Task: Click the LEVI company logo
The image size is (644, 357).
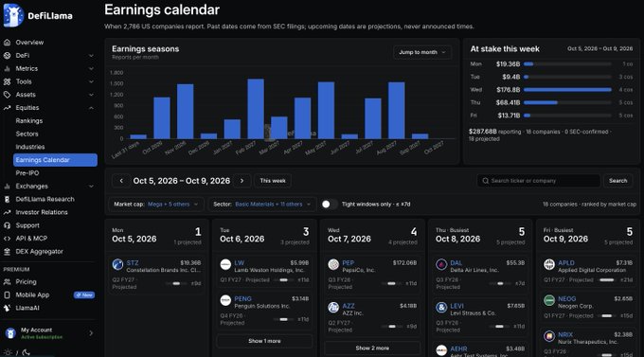Action: (441, 308)
